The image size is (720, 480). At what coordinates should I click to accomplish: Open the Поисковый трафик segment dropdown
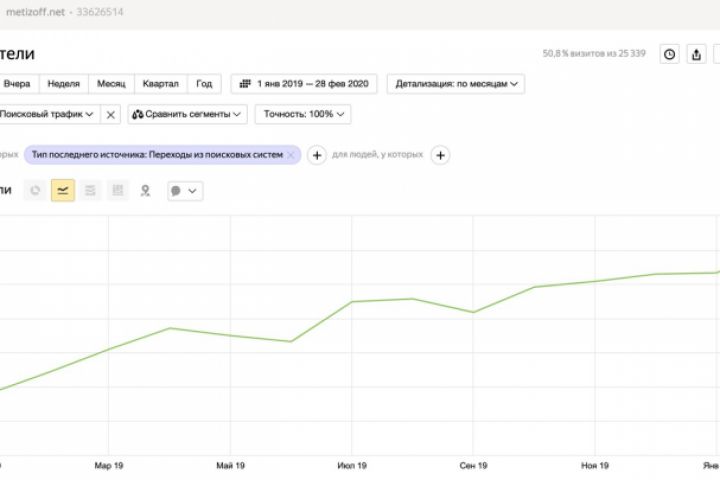click(x=48, y=114)
